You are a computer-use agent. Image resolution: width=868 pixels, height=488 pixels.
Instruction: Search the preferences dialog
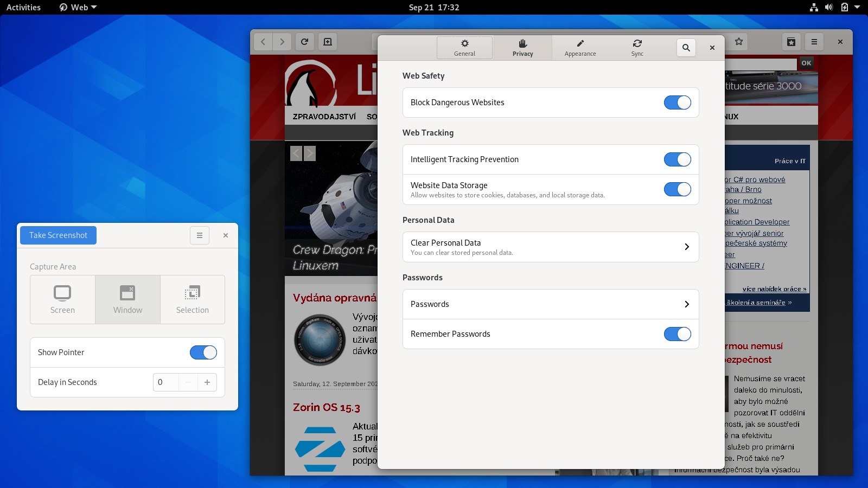click(686, 48)
